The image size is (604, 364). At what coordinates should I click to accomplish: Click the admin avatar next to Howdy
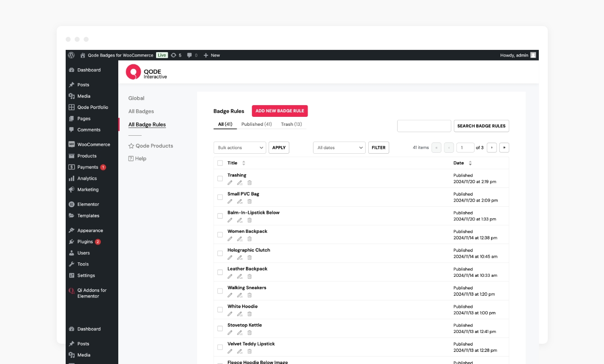[x=533, y=55]
